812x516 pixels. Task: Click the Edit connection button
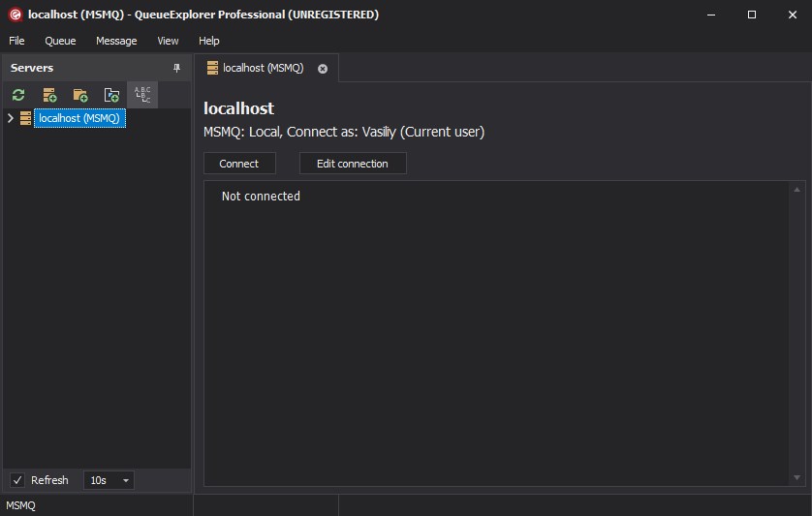(353, 164)
